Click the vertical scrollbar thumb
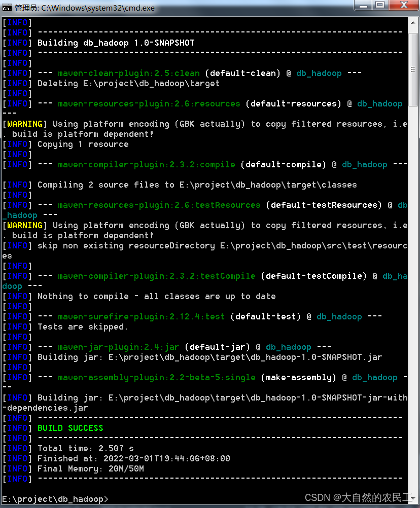Image resolution: width=420 pixels, height=508 pixels. pyautogui.click(x=413, y=69)
